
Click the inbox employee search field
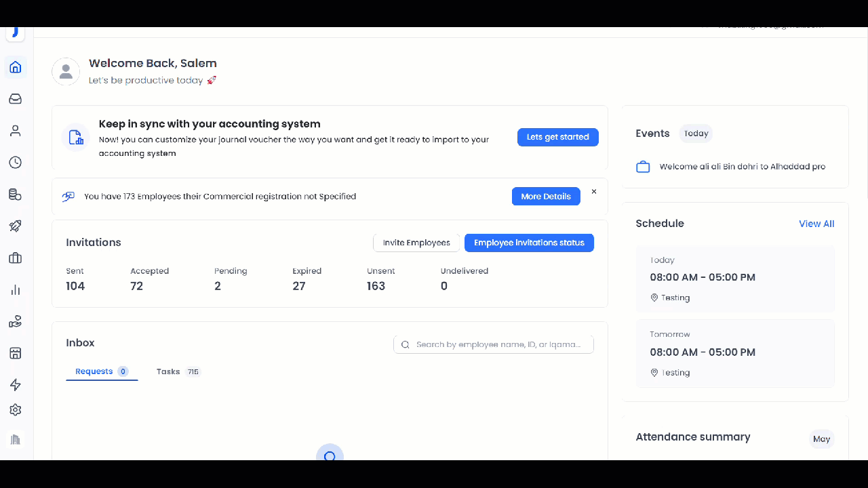(x=494, y=344)
